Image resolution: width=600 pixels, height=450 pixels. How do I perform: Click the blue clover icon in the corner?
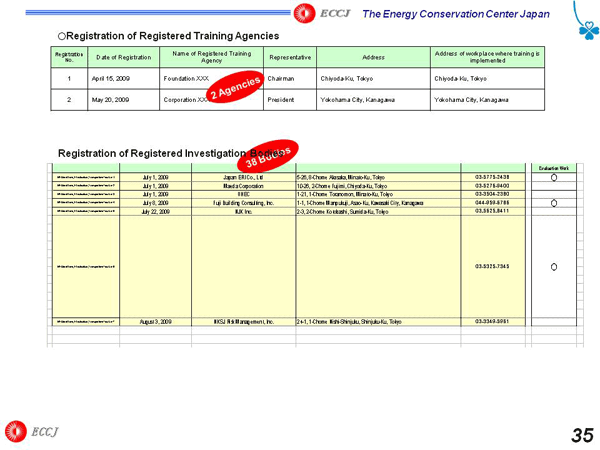589,30
